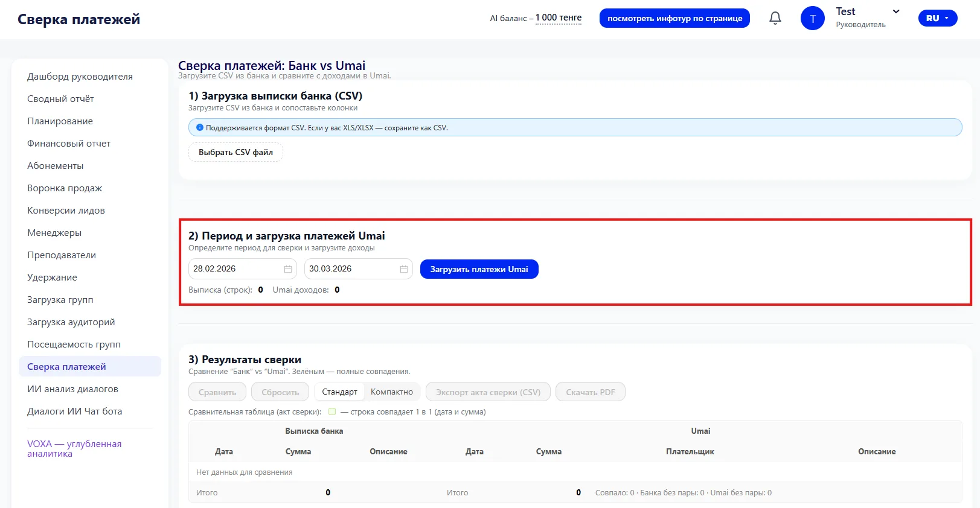Screen dimensions: 980x508
Task: Select Сверка платежей in sidebar
Action: click(x=90, y=367)
